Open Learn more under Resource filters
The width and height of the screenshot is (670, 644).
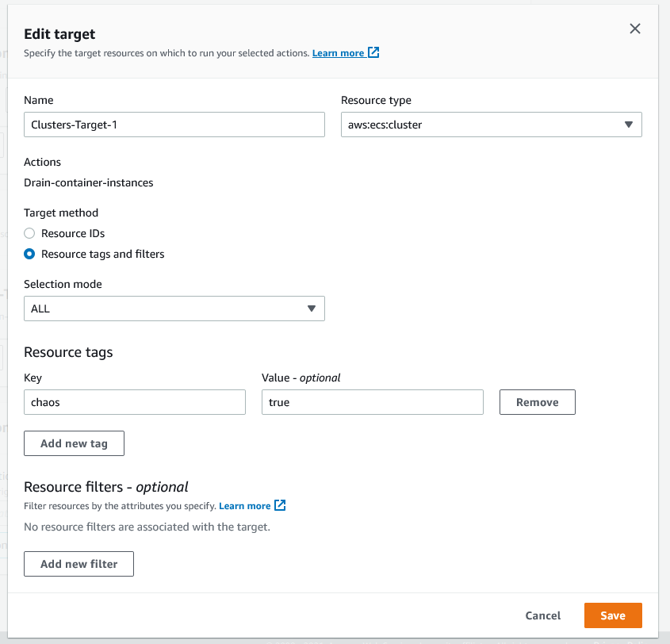tap(246, 505)
